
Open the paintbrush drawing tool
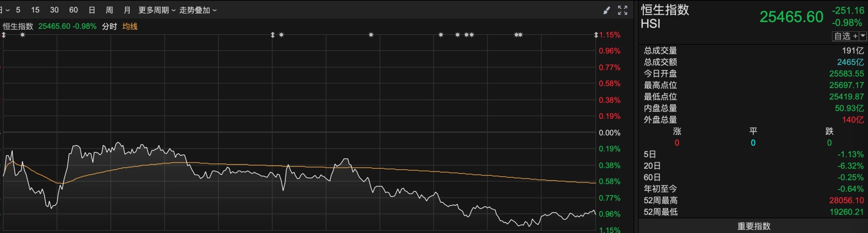(x=607, y=10)
